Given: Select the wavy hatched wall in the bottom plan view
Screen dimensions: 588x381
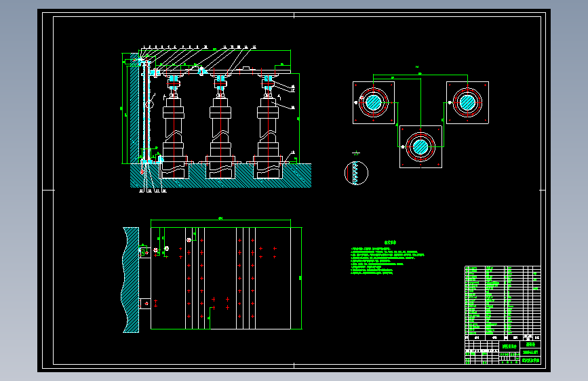Looking at the screenshot, I should click(x=130, y=280).
